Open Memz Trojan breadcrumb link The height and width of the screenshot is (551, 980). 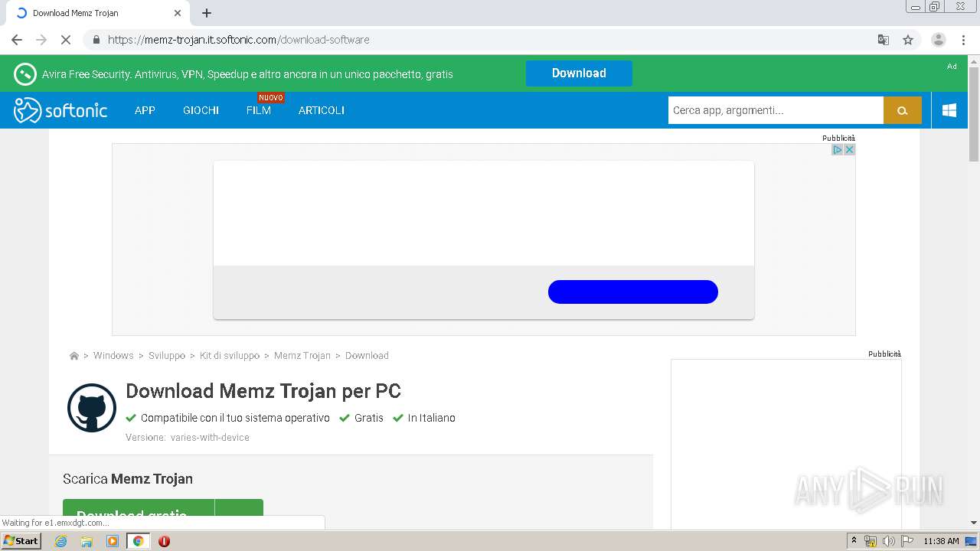coord(302,356)
